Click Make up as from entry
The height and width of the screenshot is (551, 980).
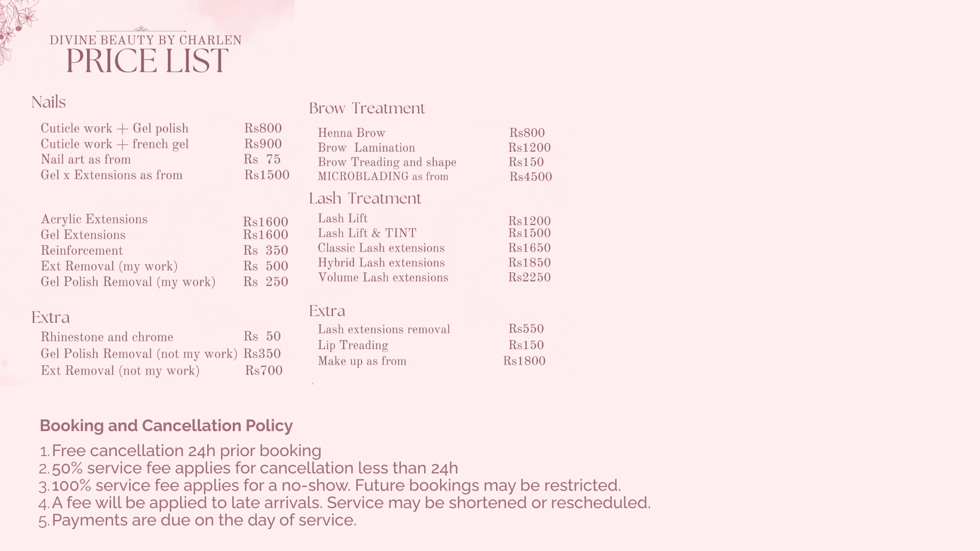pos(362,361)
